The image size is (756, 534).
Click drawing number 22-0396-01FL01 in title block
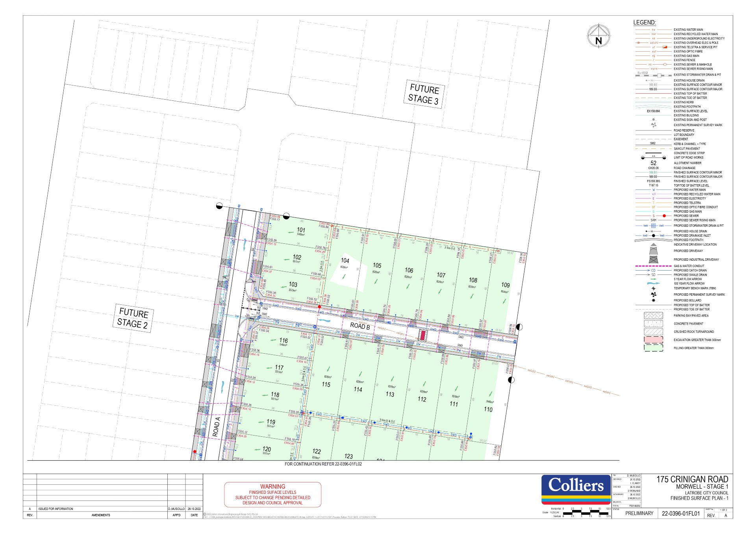pyautogui.click(x=681, y=514)
